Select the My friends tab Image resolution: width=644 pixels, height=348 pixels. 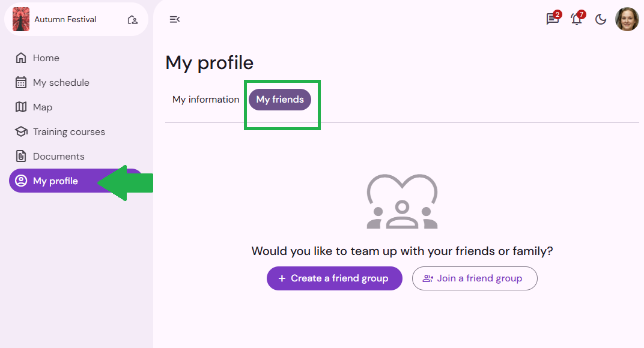click(280, 100)
